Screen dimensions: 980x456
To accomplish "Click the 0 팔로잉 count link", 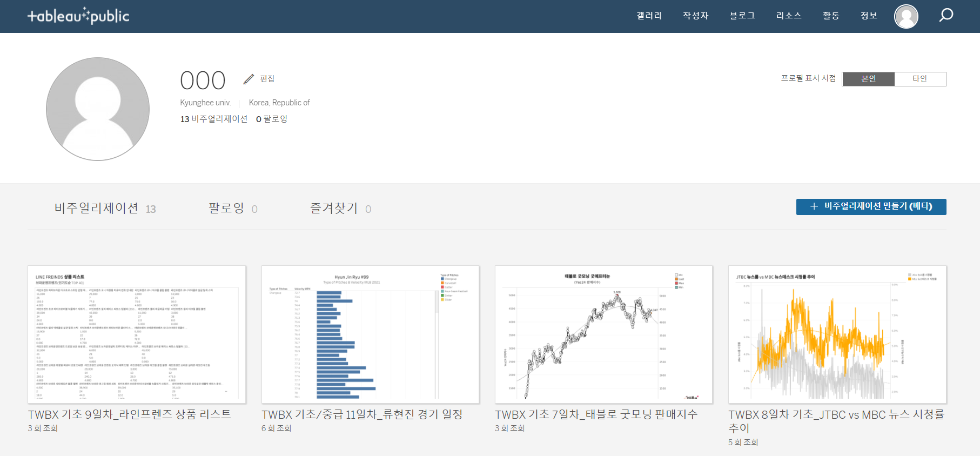I will tap(272, 119).
